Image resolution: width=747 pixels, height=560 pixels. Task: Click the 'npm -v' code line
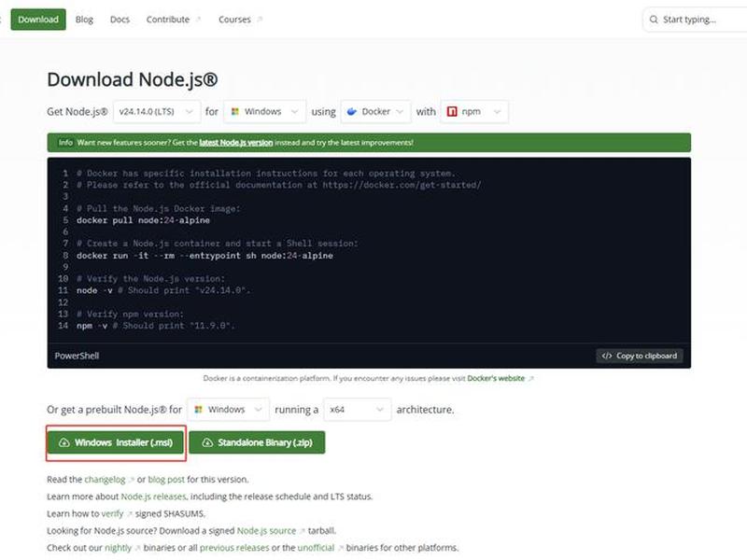click(x=155, y=326)
